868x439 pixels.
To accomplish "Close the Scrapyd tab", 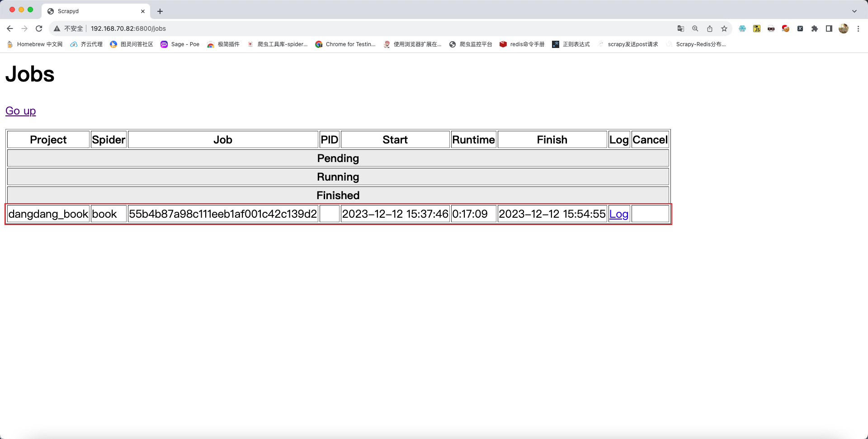I will pos(143,11).
